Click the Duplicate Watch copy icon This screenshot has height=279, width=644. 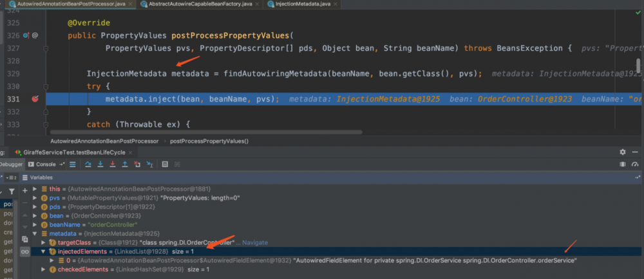click(25, 239)
